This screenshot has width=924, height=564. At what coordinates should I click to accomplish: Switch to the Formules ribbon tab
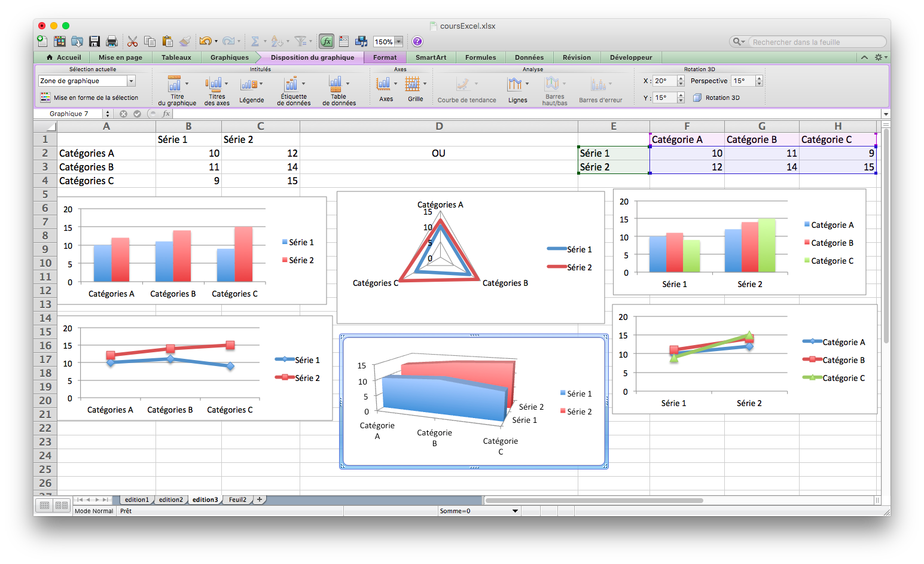(480, 57)
